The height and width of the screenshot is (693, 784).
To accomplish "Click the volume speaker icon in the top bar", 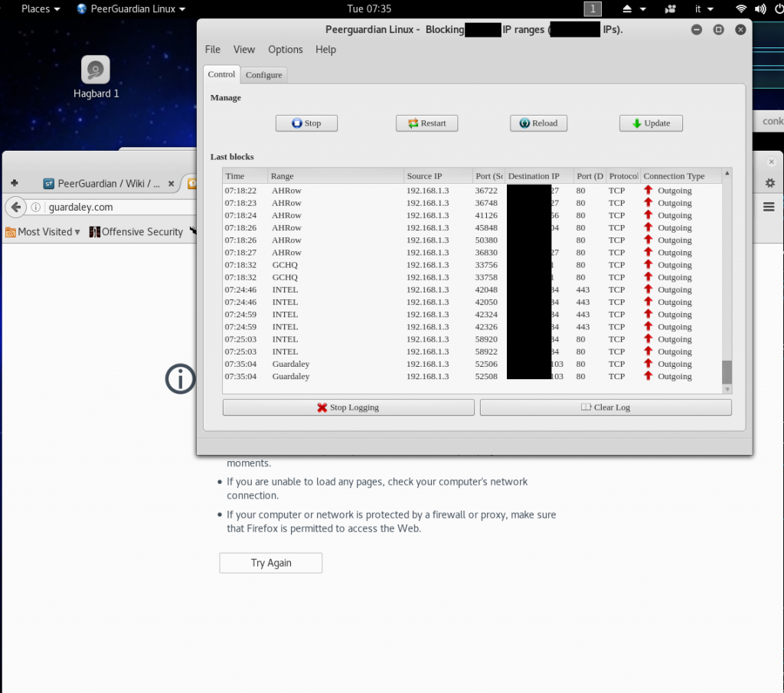I will click(760, 9).
